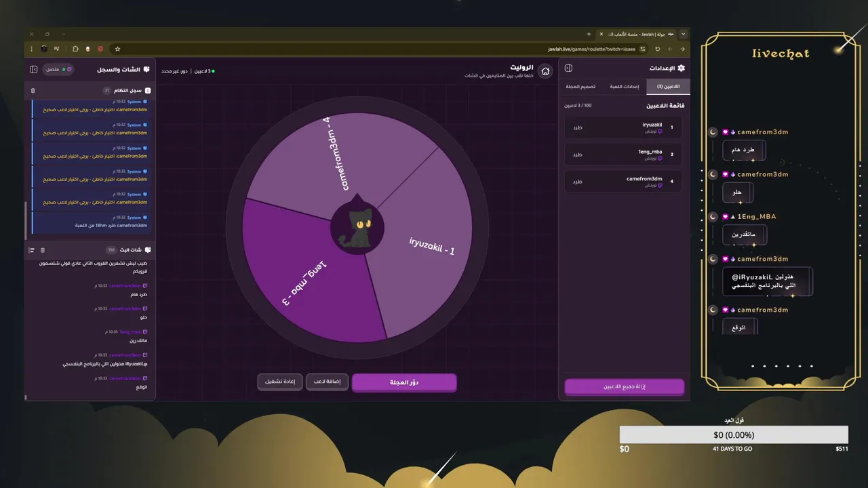This screenshot has height=488, width=868.
Task: Close the Jawlah browser tab
Action: point(601,34)
